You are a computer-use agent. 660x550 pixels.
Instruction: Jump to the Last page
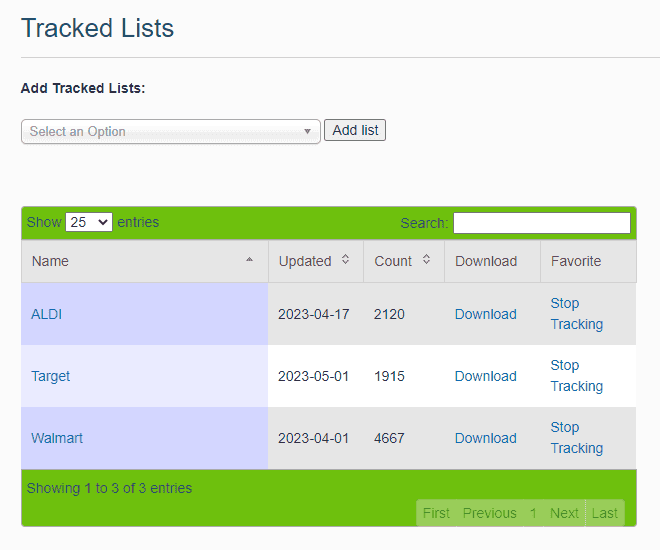pyautogui.click(x=605, y=513)
